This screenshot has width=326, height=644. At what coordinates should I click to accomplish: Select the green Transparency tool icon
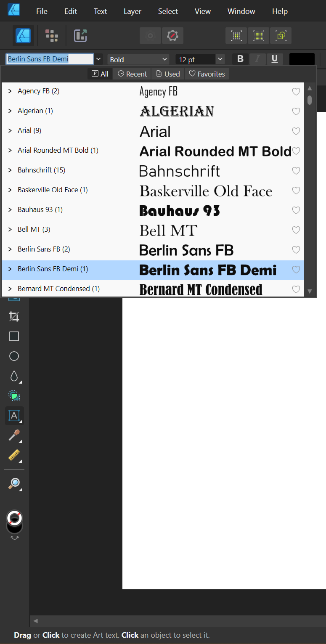tap(14, 396)
